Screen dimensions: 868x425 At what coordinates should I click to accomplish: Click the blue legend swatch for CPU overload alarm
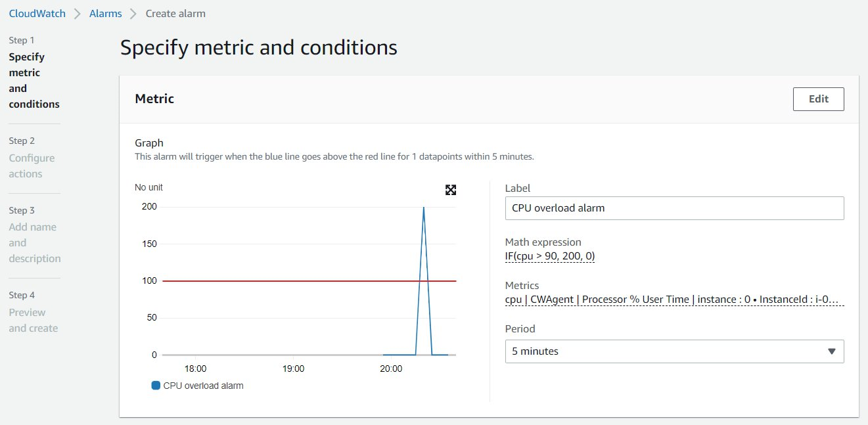click(154, 386)
